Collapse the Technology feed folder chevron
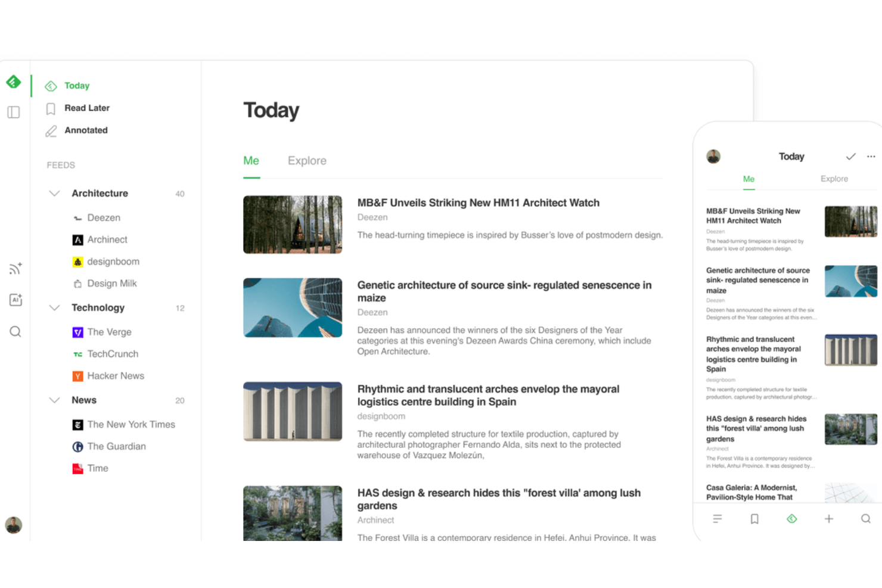 pos(54,308)
